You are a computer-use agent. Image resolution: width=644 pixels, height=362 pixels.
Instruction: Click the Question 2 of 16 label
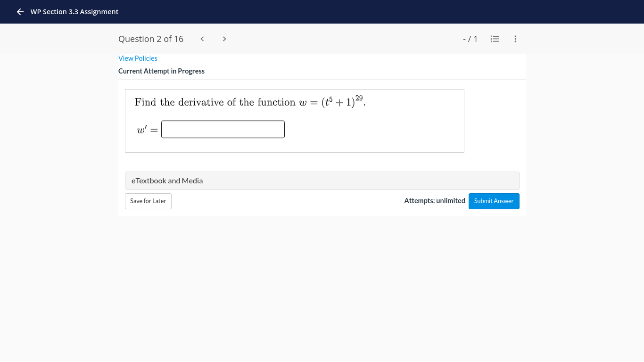(x=151, y=39)
